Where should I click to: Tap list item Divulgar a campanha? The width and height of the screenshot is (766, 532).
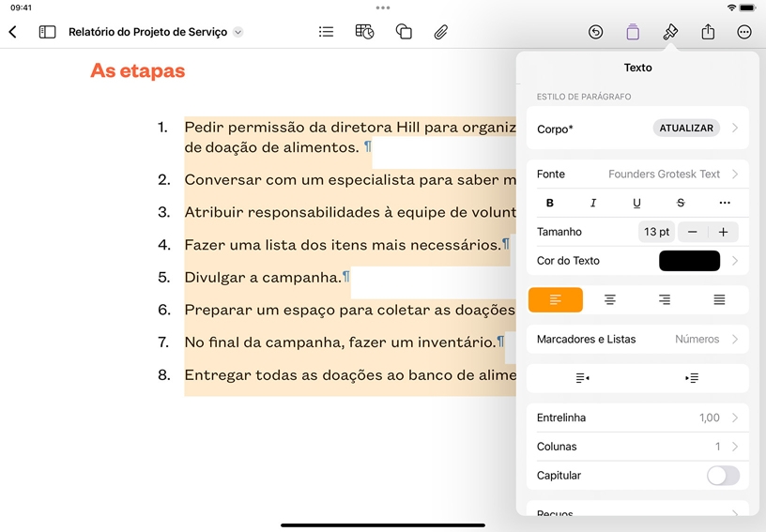pyautogui.click(x=263, y=277)
